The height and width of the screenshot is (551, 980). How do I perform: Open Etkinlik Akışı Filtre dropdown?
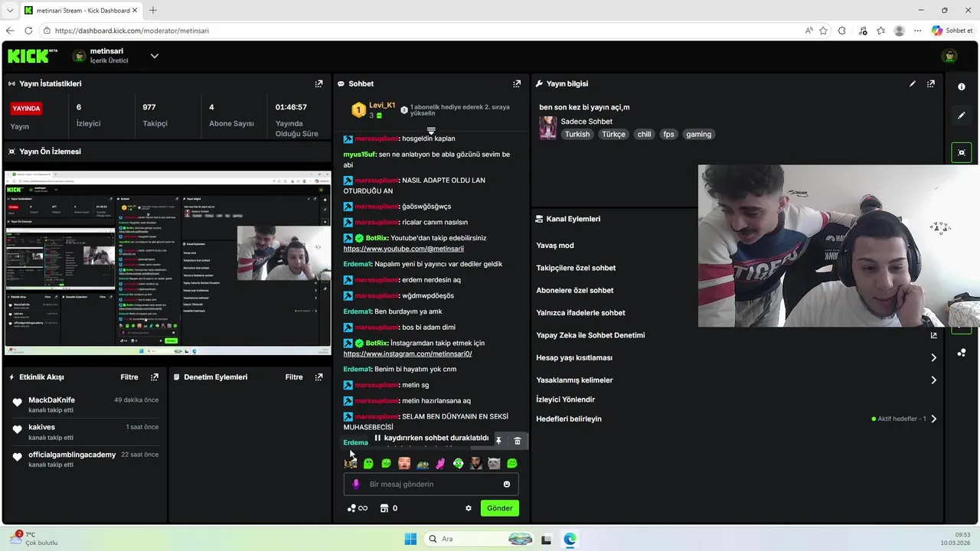coord(129,377)
